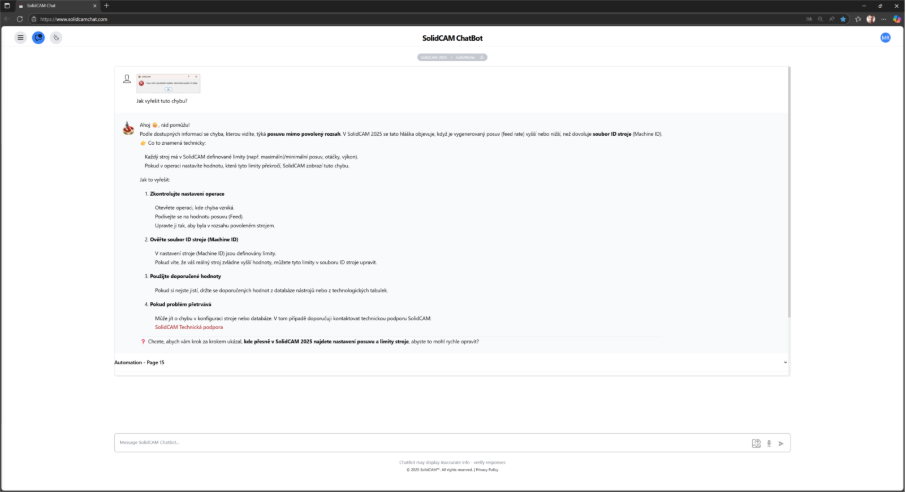Click the translate page icon
This screenshot has width=906, height=492.
click(x=809, y=19)
